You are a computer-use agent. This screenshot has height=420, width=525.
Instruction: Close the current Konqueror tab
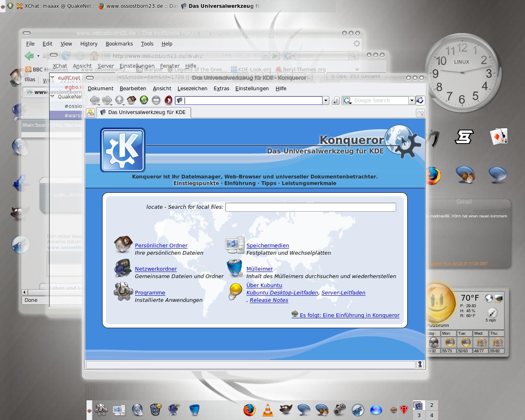tap(420, 113)
